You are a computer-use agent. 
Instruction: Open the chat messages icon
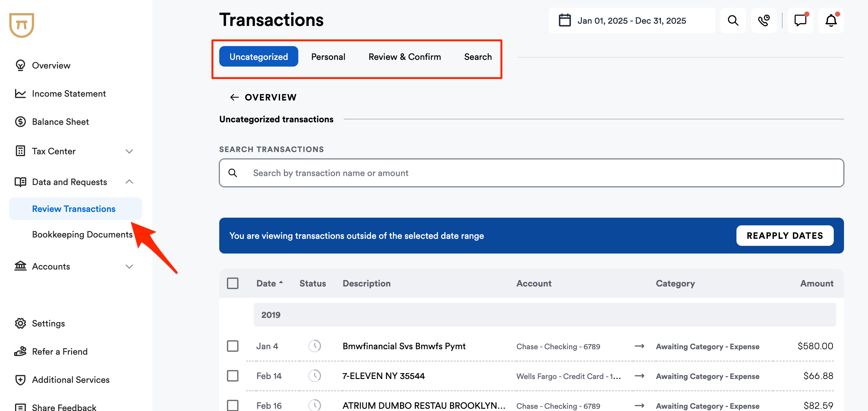click(800, 20)
